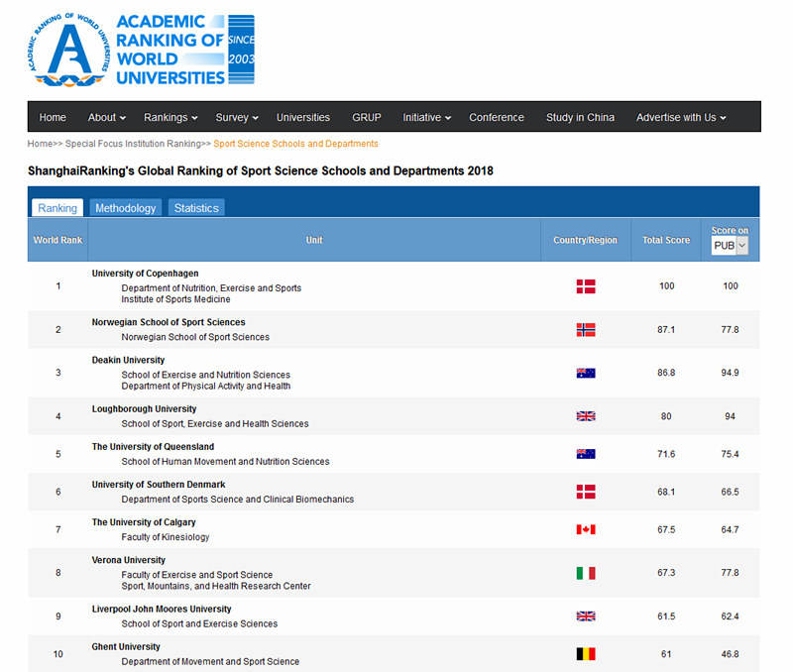Click Department of Nutrition, Exercise and Sports
Image resolution: width=793 pixels, height=672 pixels.
click(211, 288)
